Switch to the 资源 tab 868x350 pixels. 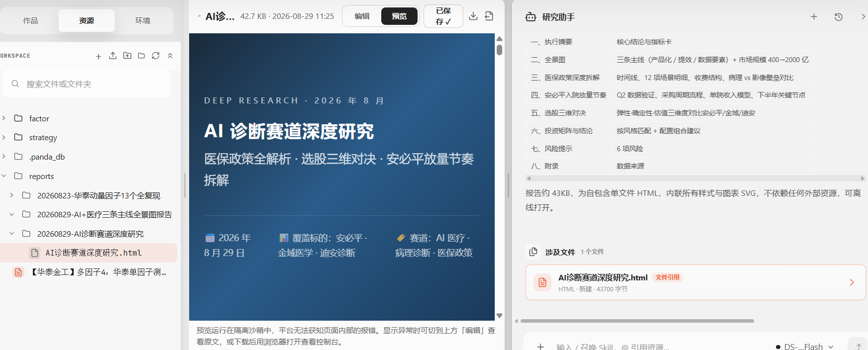87,20
